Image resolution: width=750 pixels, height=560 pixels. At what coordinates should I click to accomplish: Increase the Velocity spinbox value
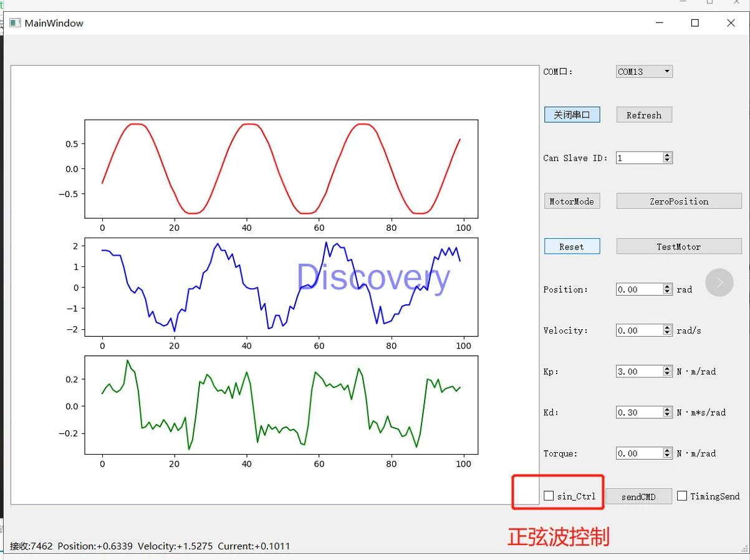668,327
